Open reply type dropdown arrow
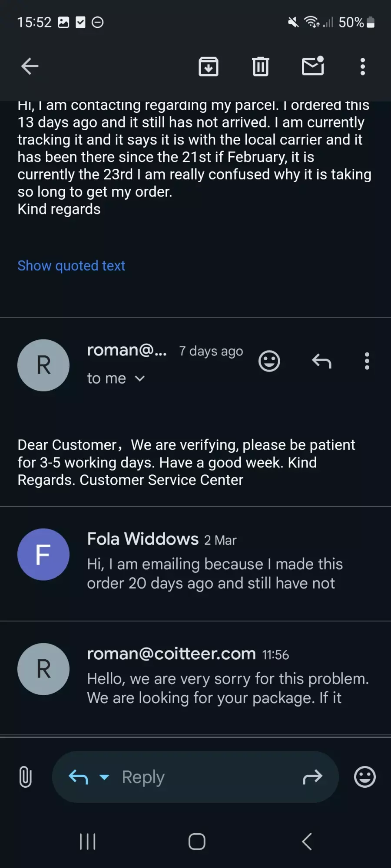This screenshot has width=391, height=868. click(x=104, y=777)
